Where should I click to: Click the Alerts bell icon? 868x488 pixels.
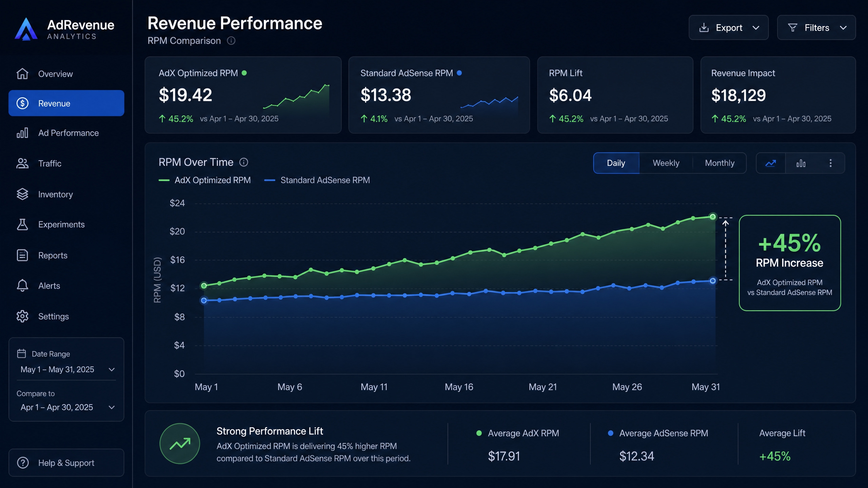[x=22, y=286]
